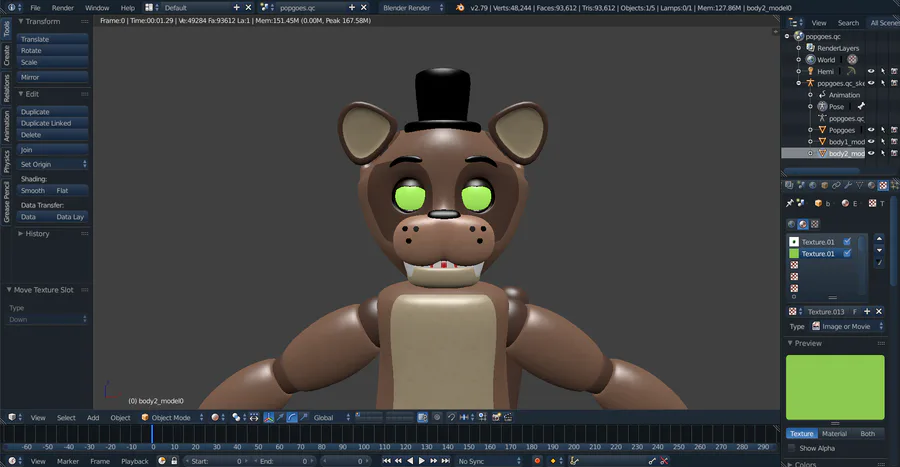
Task: Collapse the Transform panel
Action: pyautogui.click(x=21, y=21)
